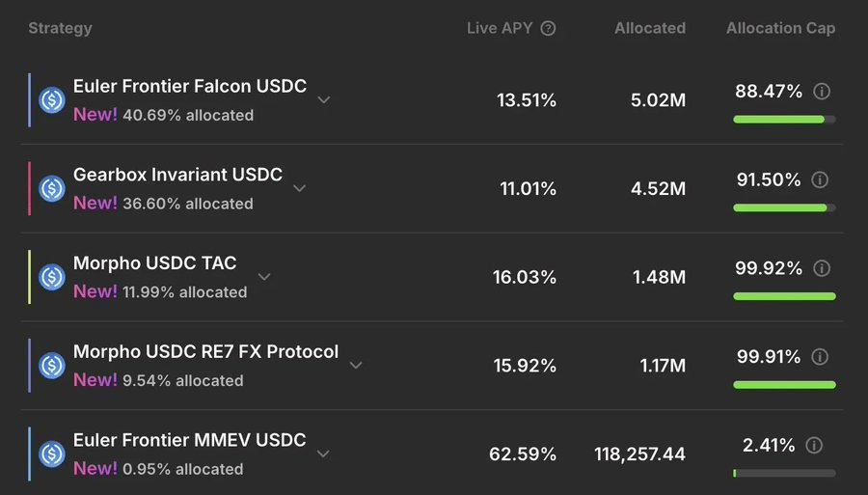Click USDC icon for Euler Frontier MMEV
Image resolution: width=868 pixels, height=495 pixels.
pos(51,454)
